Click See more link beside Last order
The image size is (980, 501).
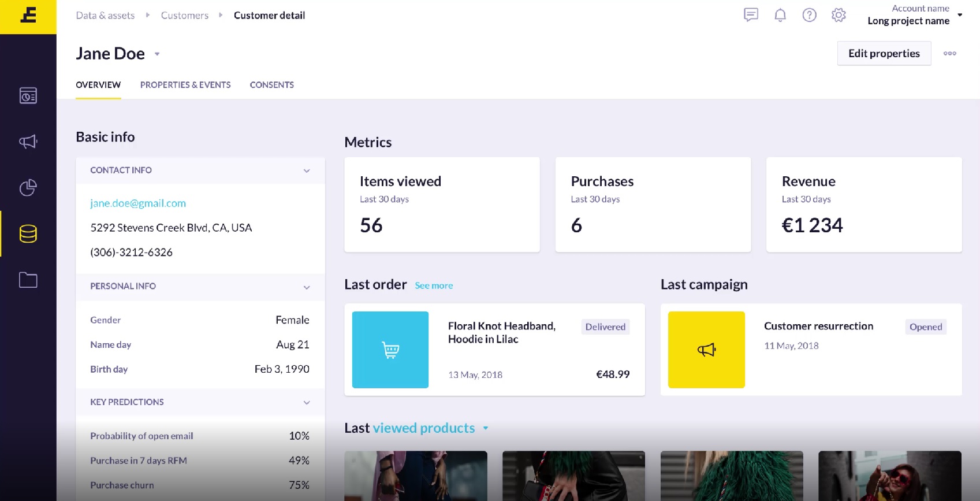pyautogui.click(x=434, y=285)
